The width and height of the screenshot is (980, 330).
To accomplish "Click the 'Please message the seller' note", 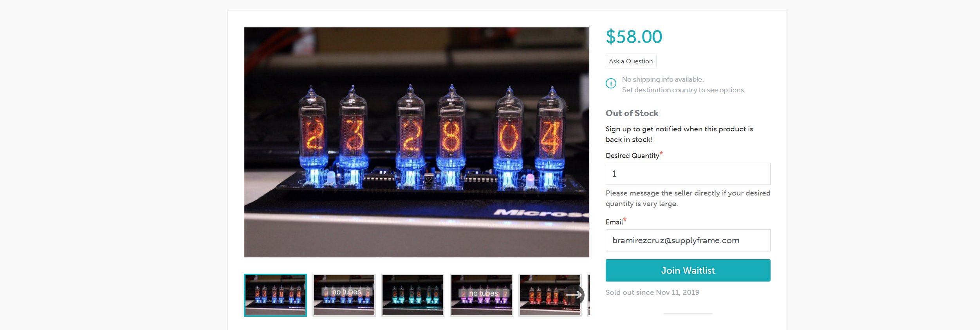I will click(688, 198).
